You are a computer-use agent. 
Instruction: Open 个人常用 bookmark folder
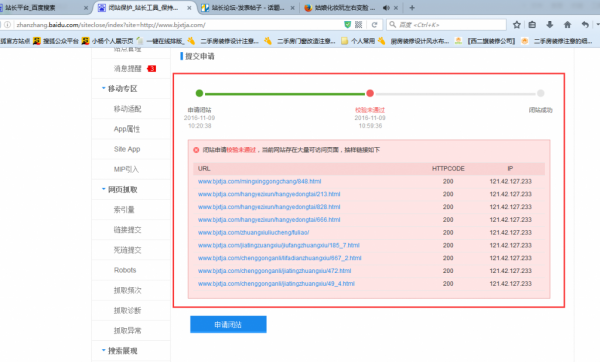[358, 41]
